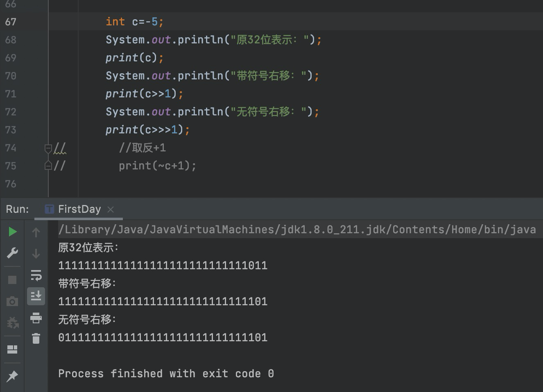Viewport: 543px width, 392px height.
Task: Rerun FirstDay with the green play icon
Action: 12,232
